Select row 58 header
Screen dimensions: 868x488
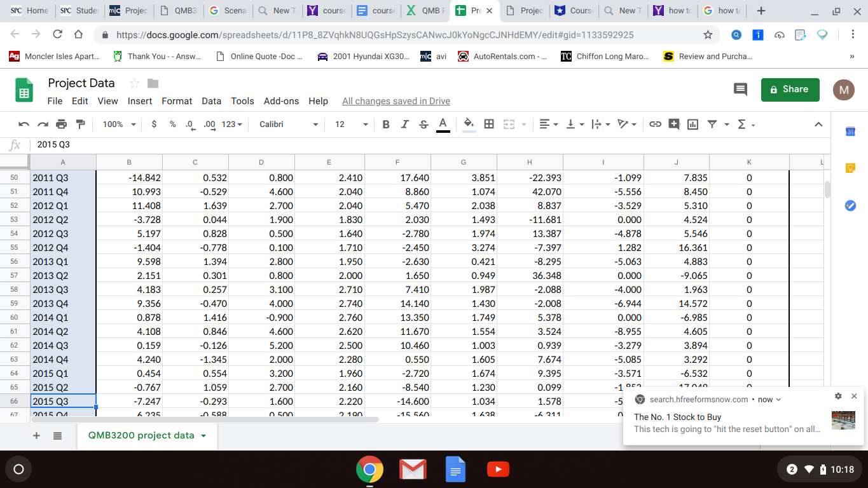tap(15, 290)
